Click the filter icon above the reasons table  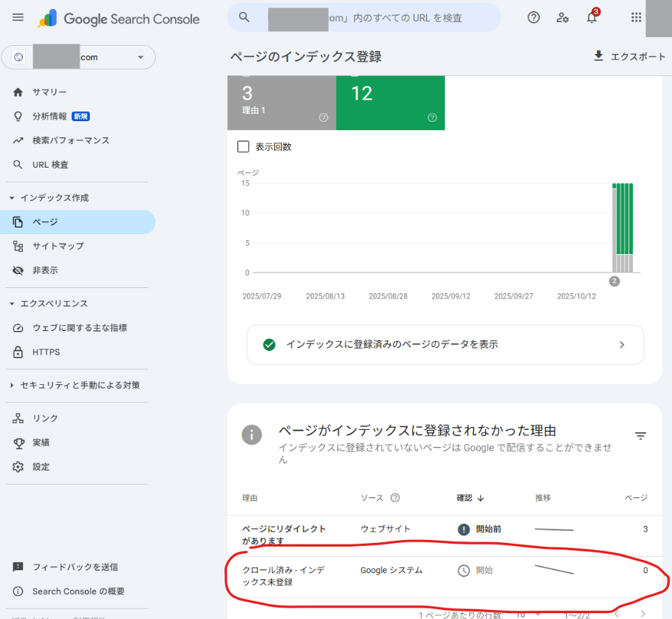[641, 436]
